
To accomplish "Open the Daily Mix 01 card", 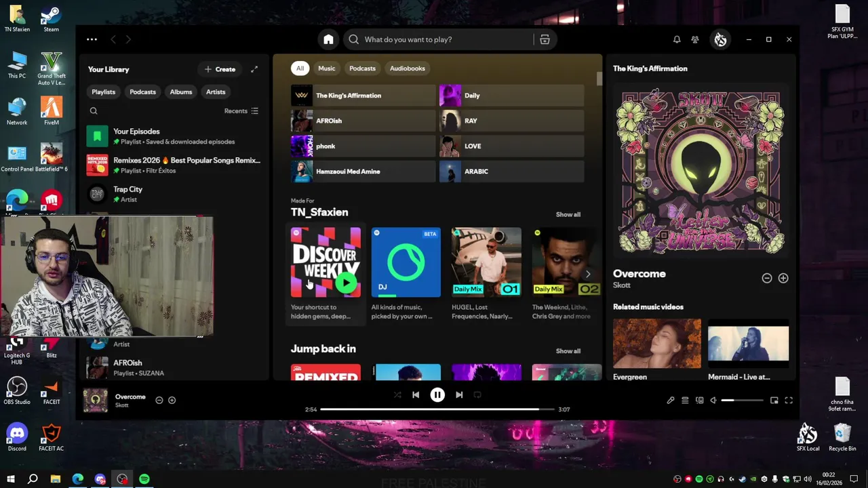I will pos(486,275).
